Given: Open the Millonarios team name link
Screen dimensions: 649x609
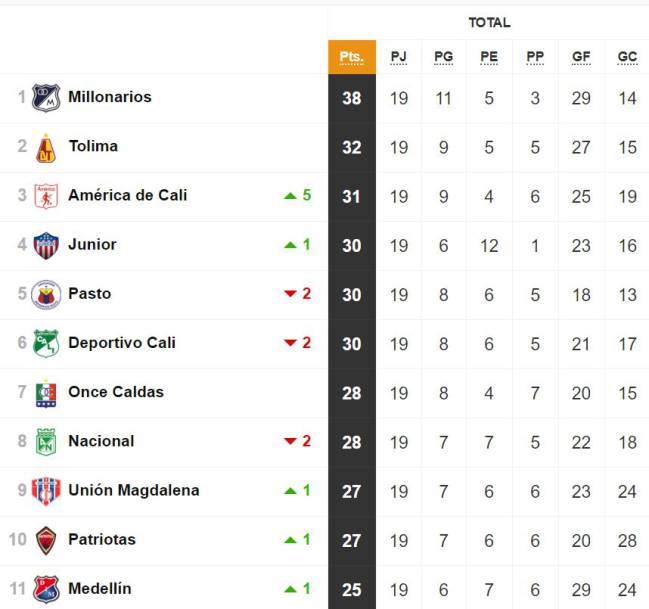Looking at the screenshot, I should (x=110, y=97).
